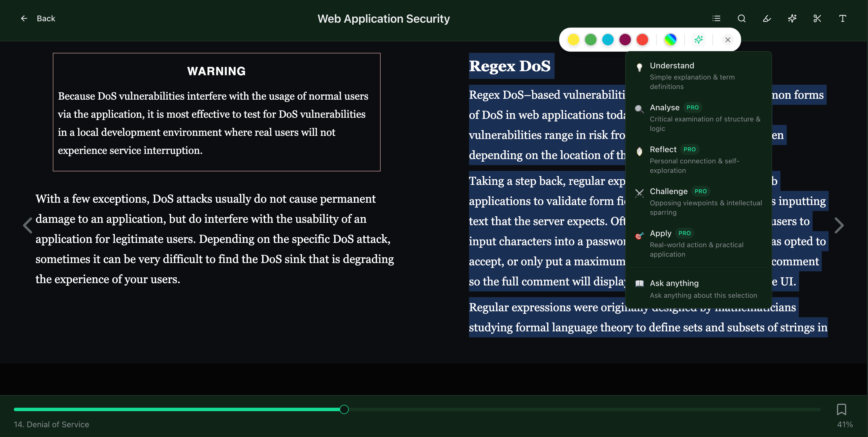Click the reading progress slider handle
This screenshot has width=868, height=437.
click(344, 409)
